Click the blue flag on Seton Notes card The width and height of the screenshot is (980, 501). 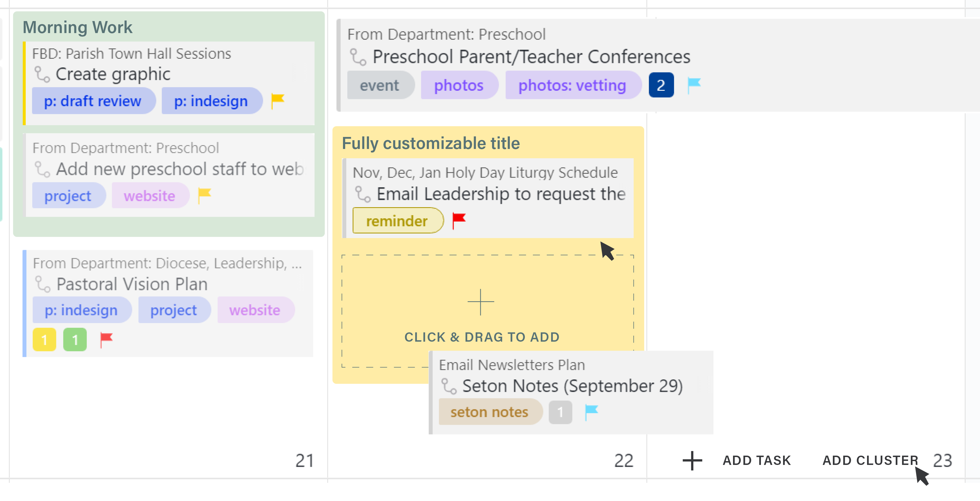(x=591, y=412)
